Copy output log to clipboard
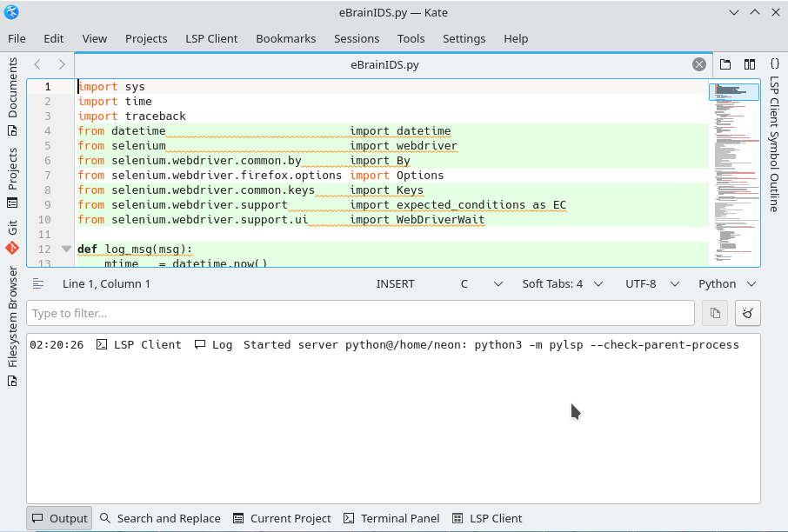Screen dimensions: 788x532 click(x=715, y=314)
